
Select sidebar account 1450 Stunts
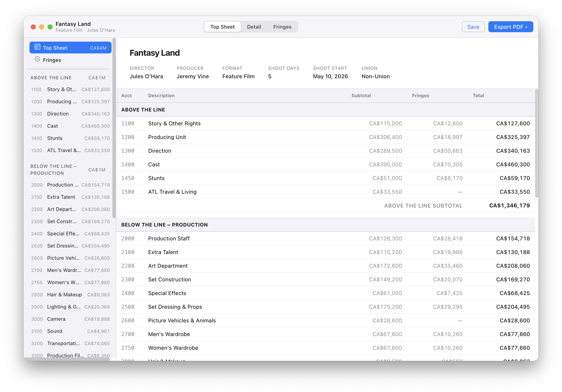click(71, 138)
